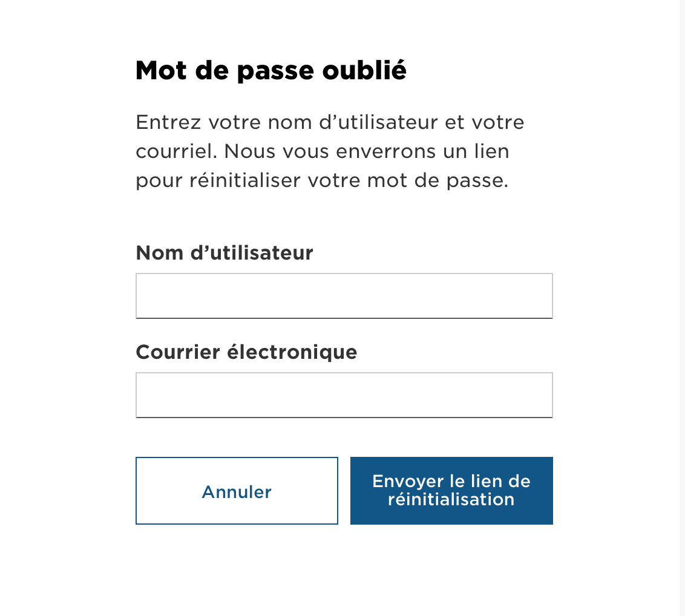Click the grey scrollbar strip at page edge
The image size is (685, 616).
(x=682, y=308)
